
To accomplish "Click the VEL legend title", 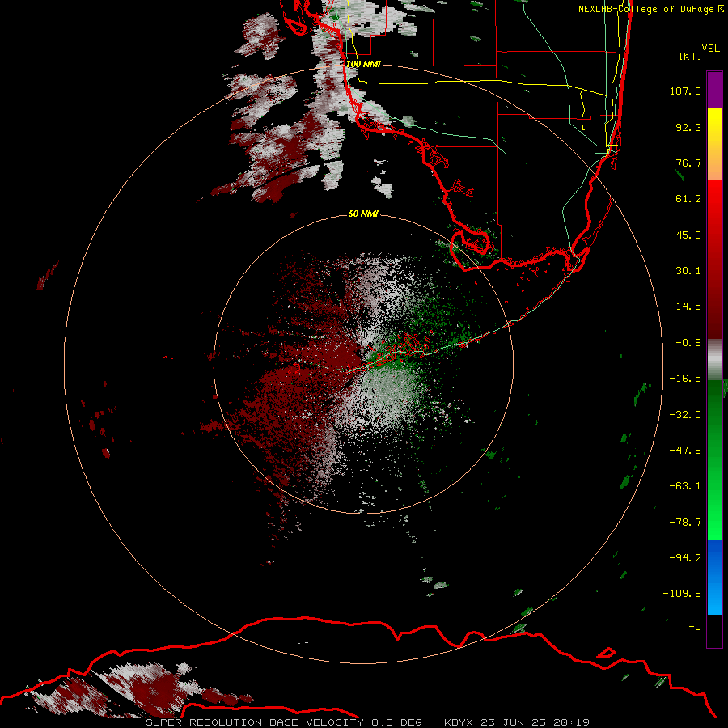I will pyautogui.click(x=710, y=49).
